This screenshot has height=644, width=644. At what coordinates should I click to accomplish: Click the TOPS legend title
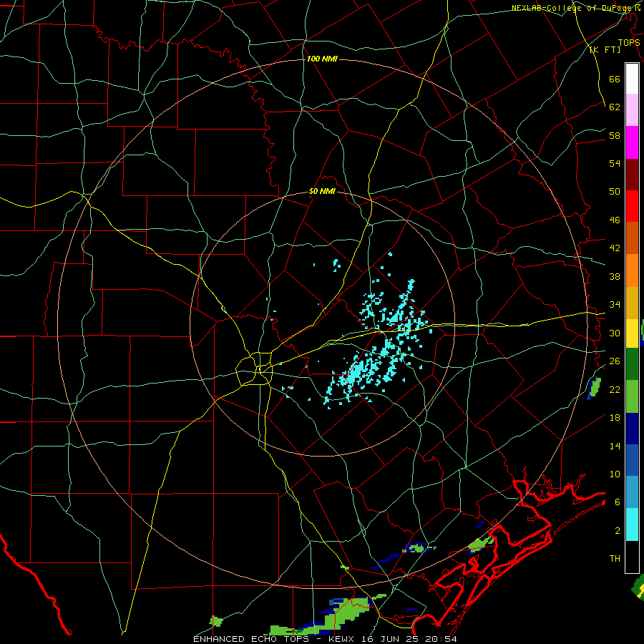coord(629,43)
